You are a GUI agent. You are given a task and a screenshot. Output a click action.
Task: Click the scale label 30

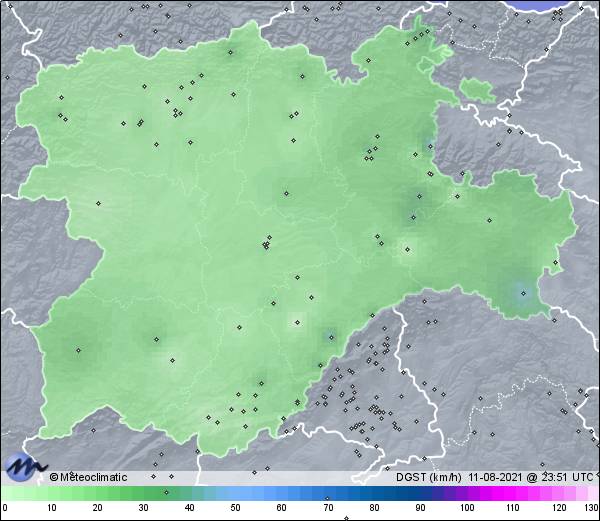(x=143, y=508)
